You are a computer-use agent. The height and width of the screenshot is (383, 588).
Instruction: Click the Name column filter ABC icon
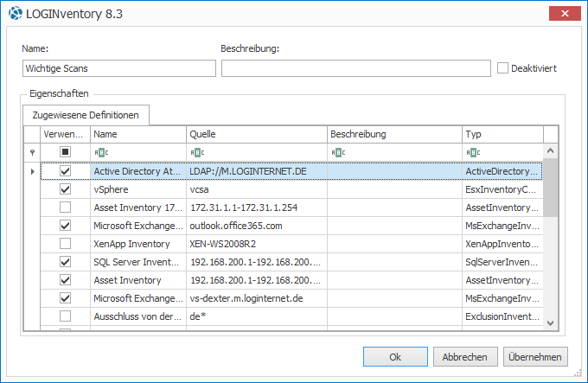coord(101,152)
